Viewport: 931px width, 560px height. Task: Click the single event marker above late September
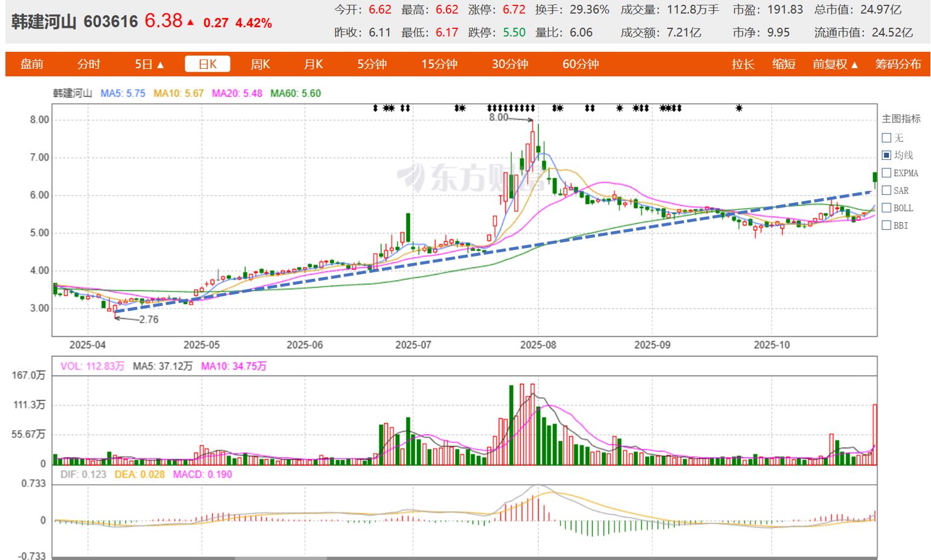coord(739,108)
